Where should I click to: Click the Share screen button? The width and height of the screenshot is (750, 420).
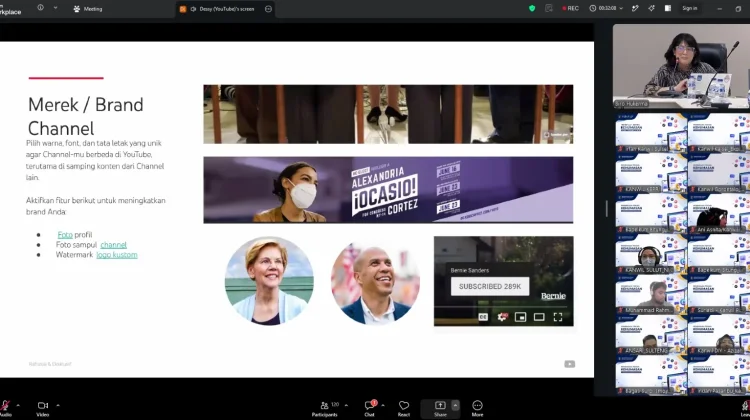(x=440, y=408)
